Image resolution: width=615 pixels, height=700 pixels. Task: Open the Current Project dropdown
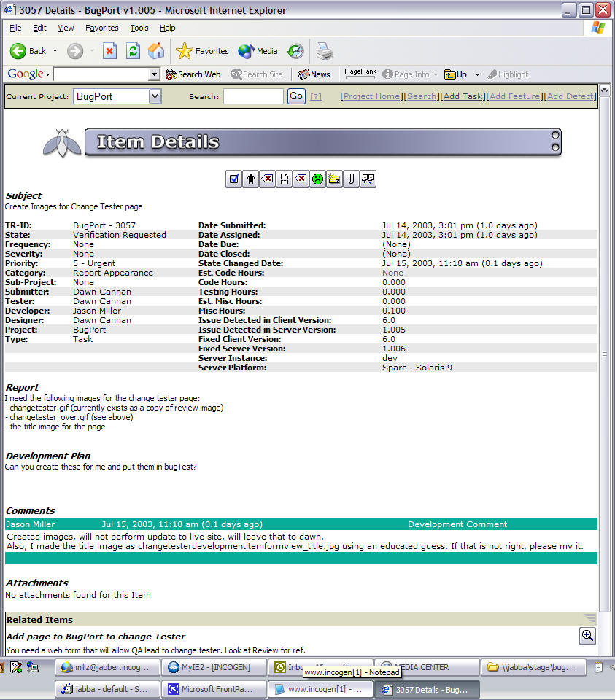pos(155,96)
